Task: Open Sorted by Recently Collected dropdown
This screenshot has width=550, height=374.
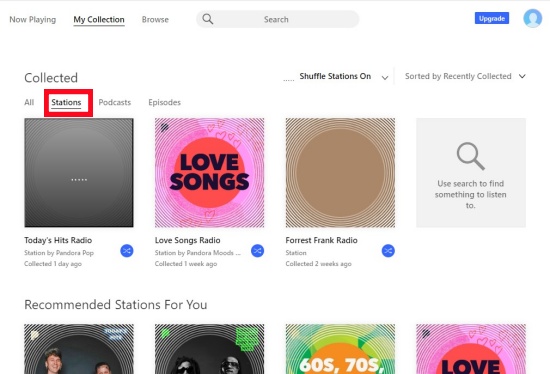Action: 465,76
